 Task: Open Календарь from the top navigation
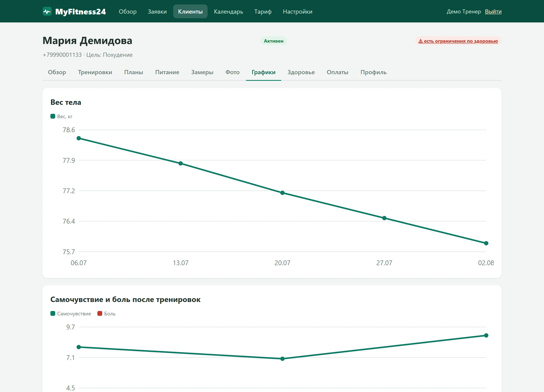click(x=228, y=12)
